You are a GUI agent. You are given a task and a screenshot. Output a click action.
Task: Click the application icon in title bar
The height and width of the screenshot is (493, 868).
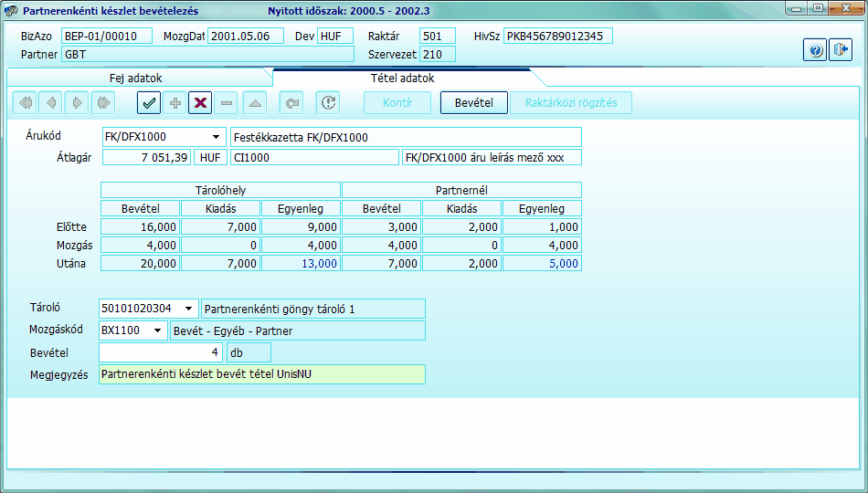10,11
